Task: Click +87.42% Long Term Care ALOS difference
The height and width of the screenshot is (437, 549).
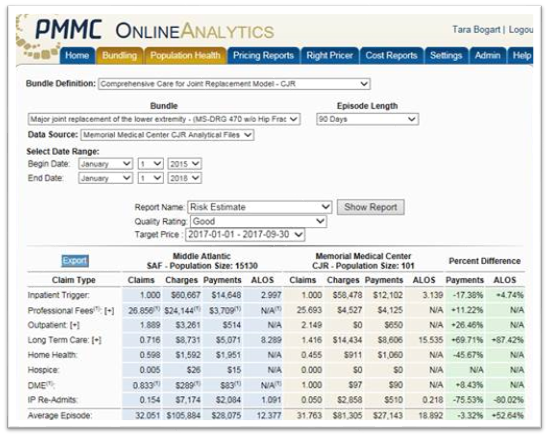Action: (x=508, y=340)
